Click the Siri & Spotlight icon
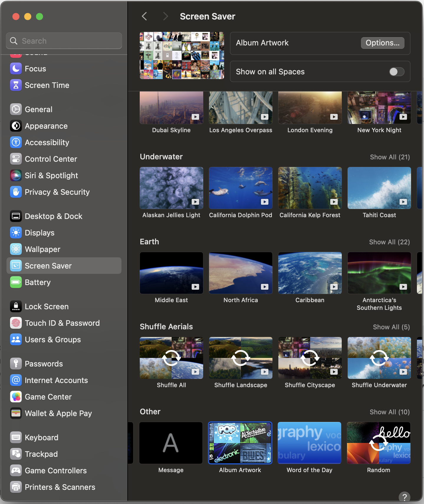The width and height of the screenshot is (424, 504). pos(16,176)
